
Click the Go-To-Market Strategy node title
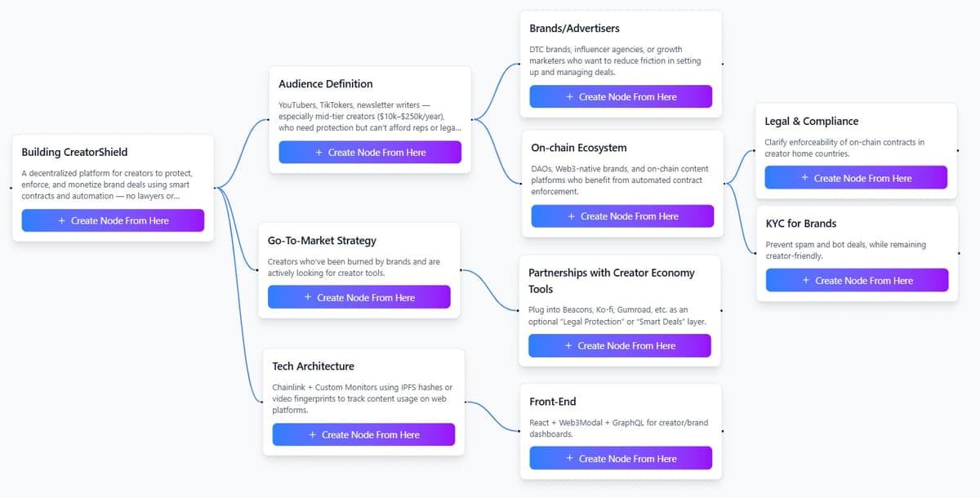[x=322, y=241]
